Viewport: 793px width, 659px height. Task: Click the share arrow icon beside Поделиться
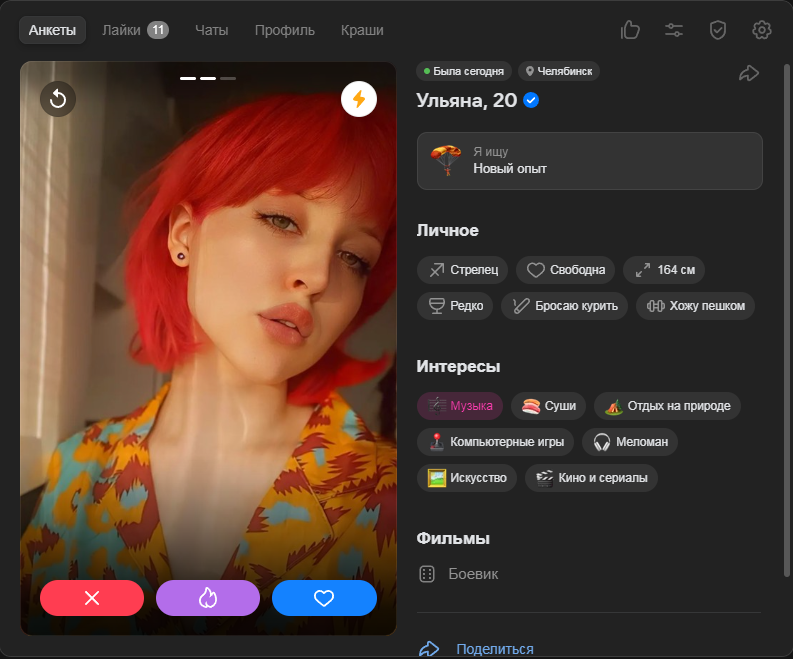point(429,649)
